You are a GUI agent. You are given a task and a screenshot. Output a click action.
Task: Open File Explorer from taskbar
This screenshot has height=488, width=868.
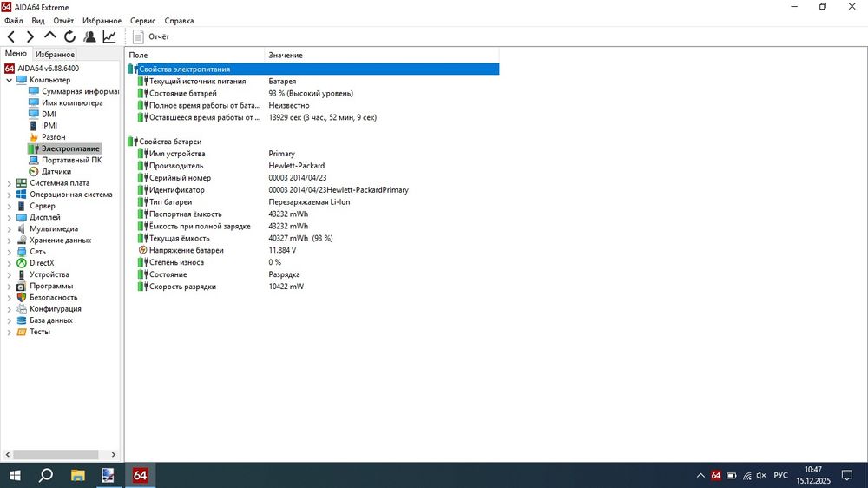[77, 475]
